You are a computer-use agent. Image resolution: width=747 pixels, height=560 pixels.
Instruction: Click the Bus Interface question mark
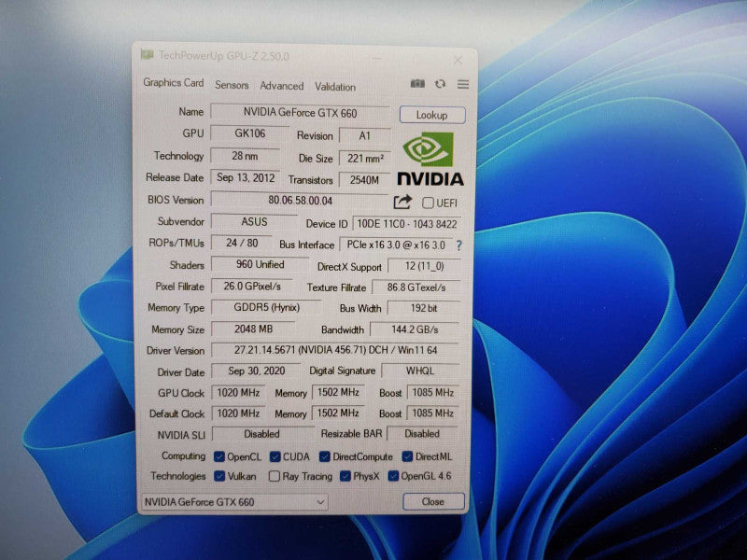pyautogui.click(x=458, y=245)
